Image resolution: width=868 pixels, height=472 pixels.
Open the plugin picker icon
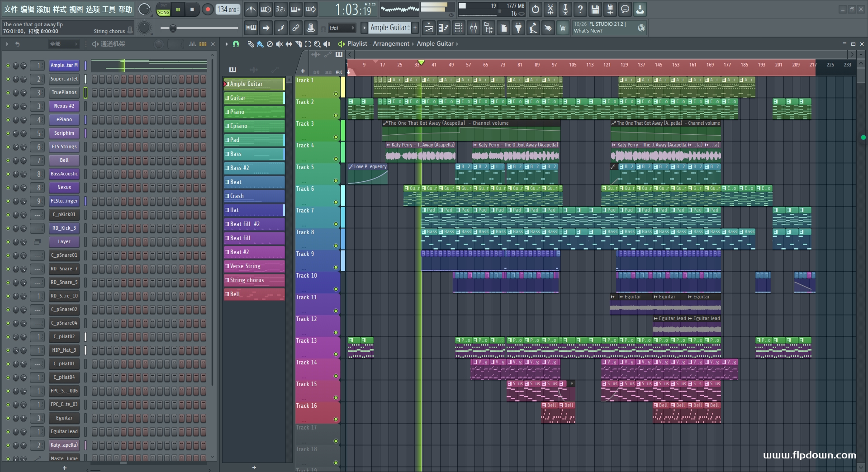click(518, 28)
